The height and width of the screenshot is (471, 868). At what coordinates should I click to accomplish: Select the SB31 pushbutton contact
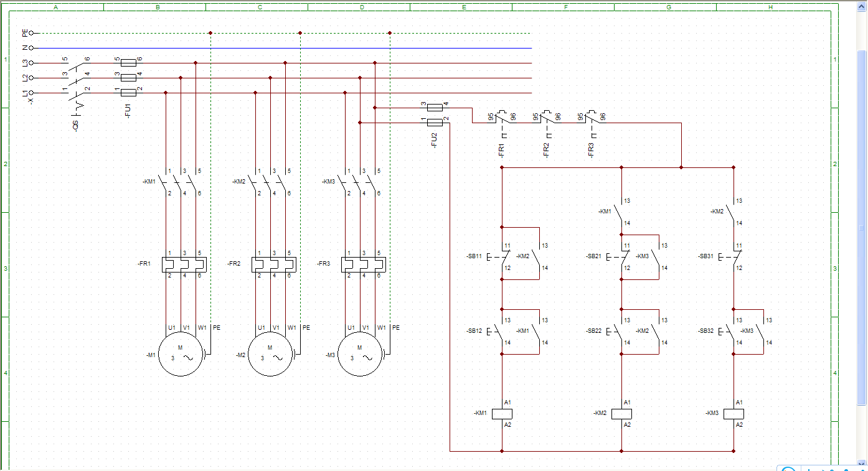731,257
